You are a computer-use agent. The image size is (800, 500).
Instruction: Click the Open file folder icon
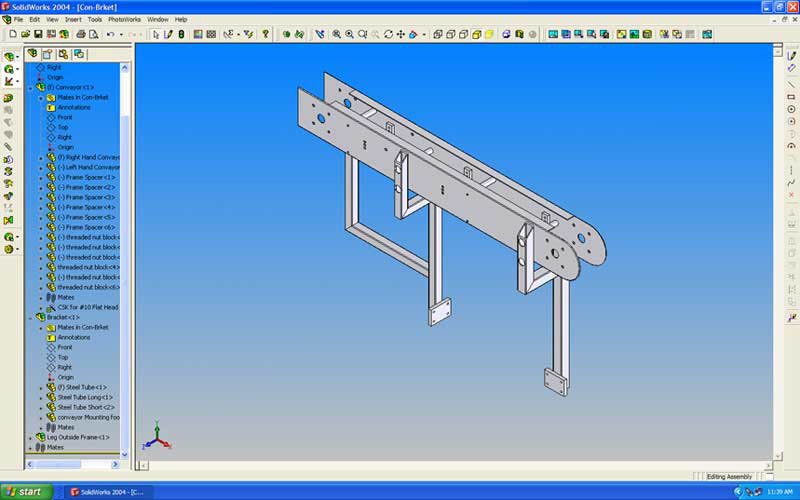25,34
